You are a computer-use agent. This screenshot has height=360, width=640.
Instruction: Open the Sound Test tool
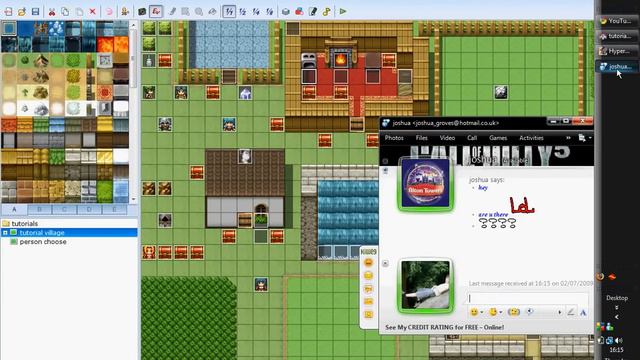pos(326,11)
